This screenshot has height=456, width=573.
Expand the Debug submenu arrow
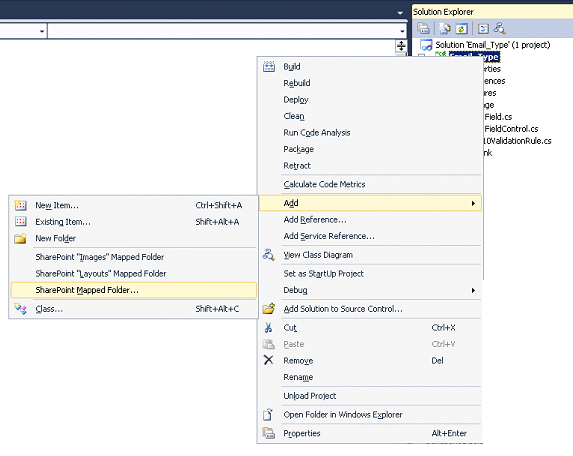[473, 290]
